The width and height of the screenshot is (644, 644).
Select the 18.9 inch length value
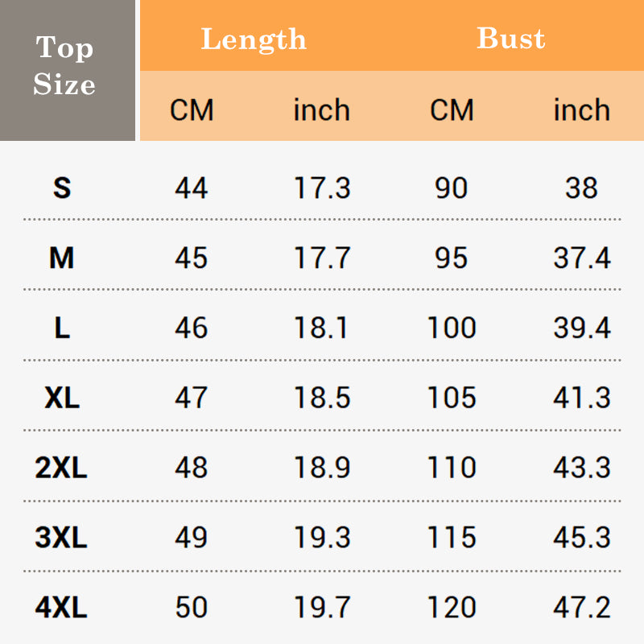point(321,468)
